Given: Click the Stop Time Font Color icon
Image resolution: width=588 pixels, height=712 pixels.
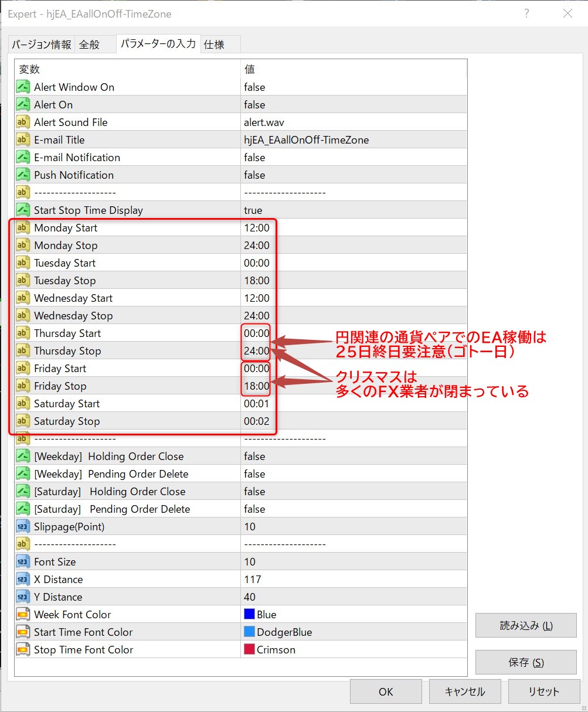Looking at the screenshot, I should (23, 650).
